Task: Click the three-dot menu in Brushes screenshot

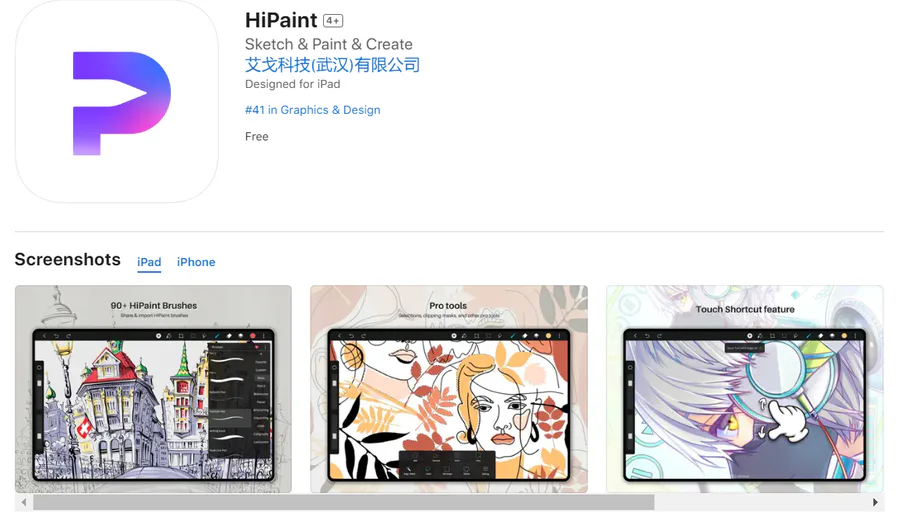Action: [264, 336]
